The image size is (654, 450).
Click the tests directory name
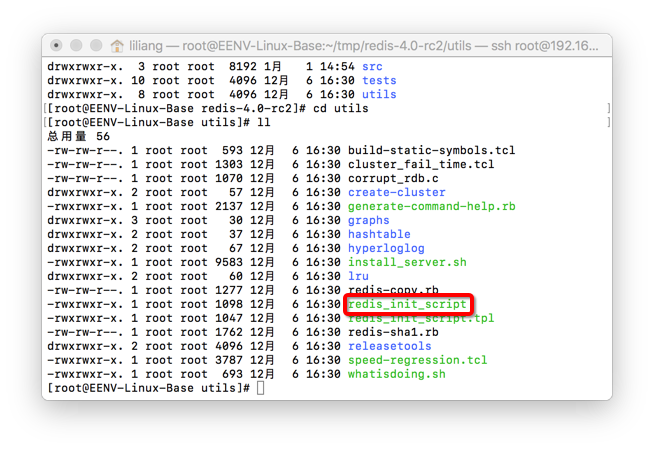pyautogui.click(x=379, y=80)
